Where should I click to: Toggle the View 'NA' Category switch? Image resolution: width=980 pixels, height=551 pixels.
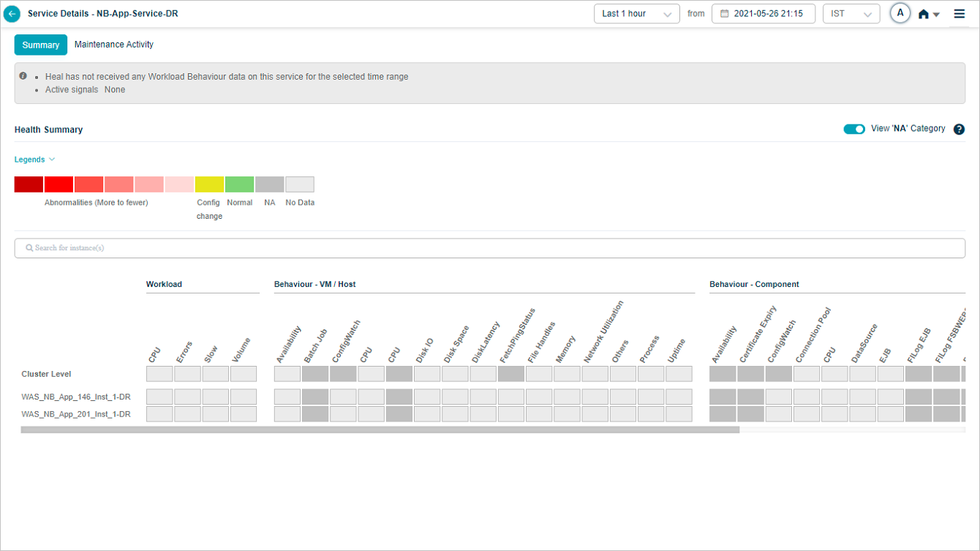[853, 130]
